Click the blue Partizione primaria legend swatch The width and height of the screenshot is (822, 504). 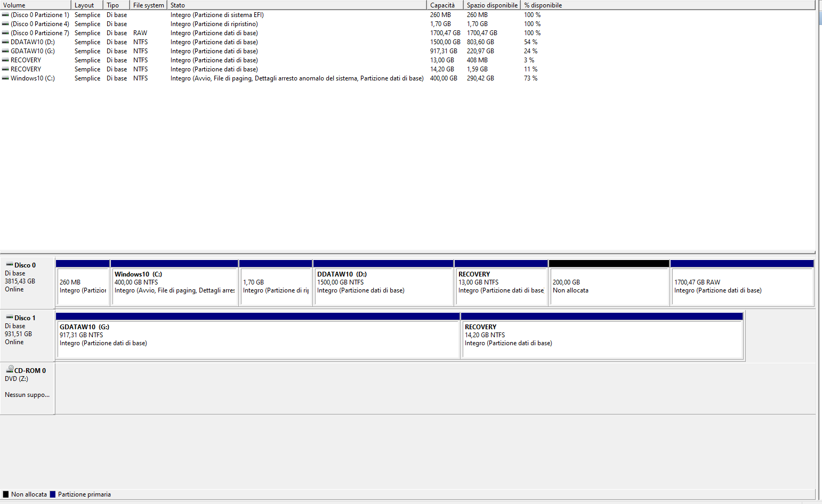(x=53, y=494)
